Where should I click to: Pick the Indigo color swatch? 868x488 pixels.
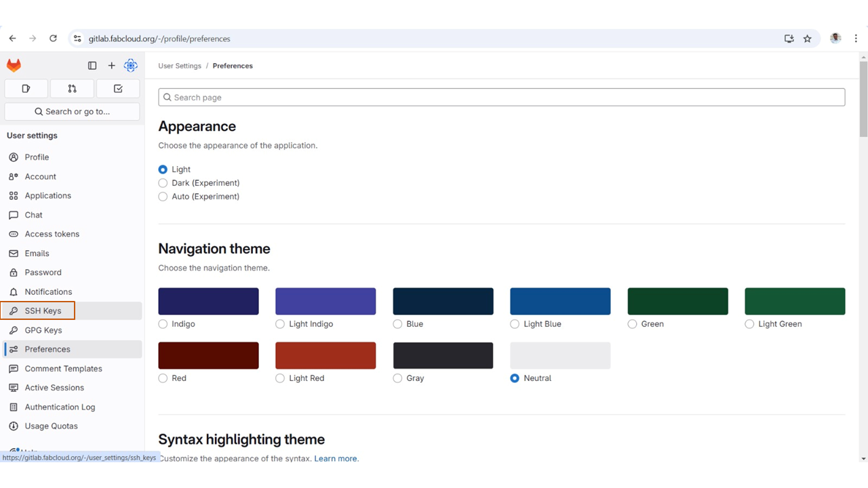[x=208, y=302]
